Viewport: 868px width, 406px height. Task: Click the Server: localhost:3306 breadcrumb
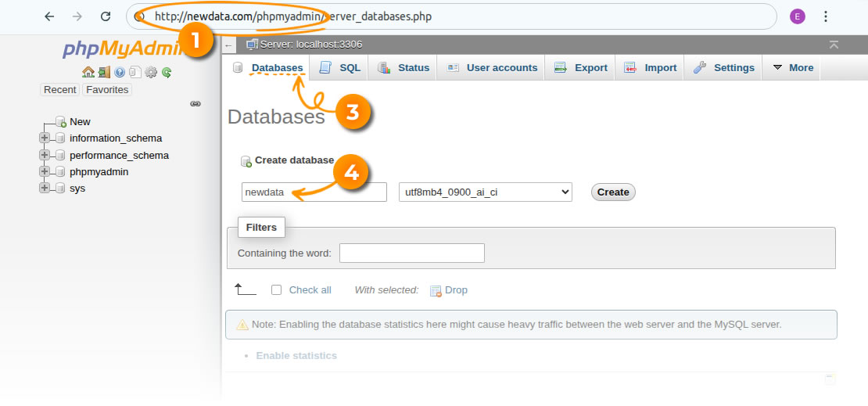(x=311, y=45)
